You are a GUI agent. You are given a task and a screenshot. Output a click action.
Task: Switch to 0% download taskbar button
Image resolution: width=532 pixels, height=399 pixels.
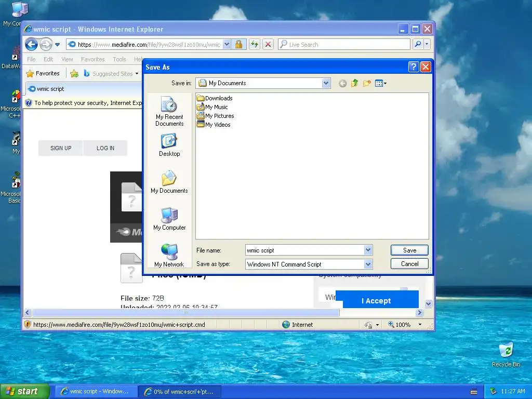point(180,391)
